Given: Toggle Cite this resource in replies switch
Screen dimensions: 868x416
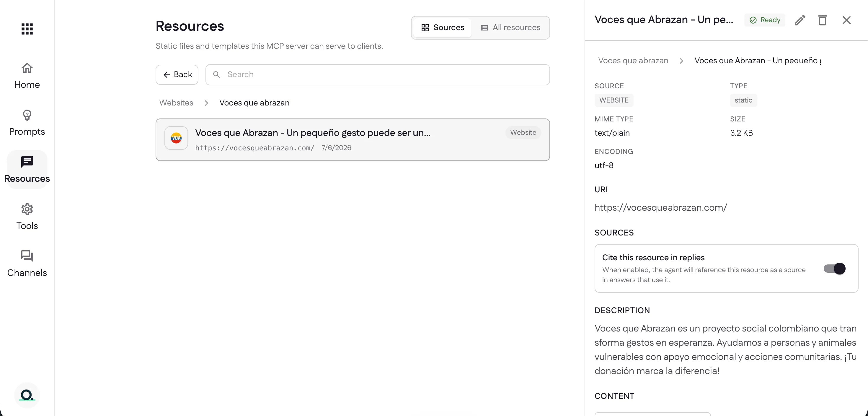Looking at the screenshot, I should click(834, 269).
